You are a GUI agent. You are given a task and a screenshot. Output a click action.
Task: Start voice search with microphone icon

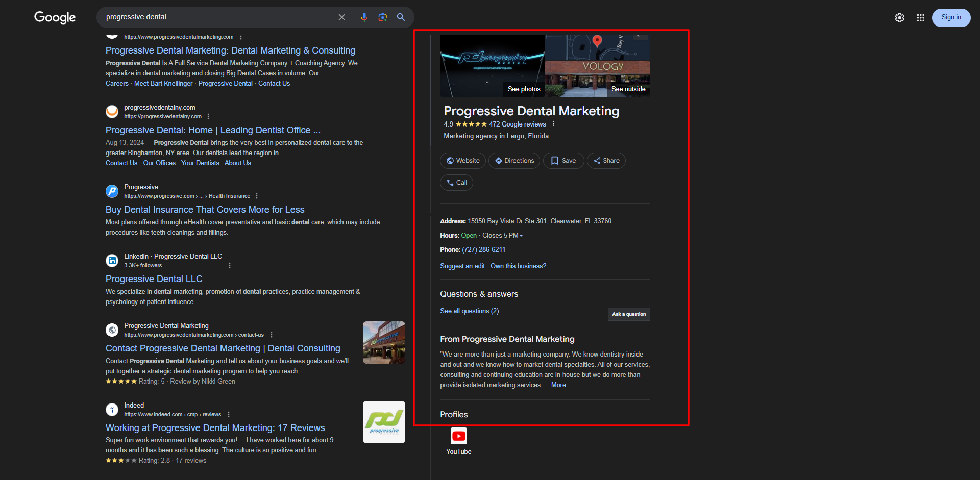pos(364,17)
